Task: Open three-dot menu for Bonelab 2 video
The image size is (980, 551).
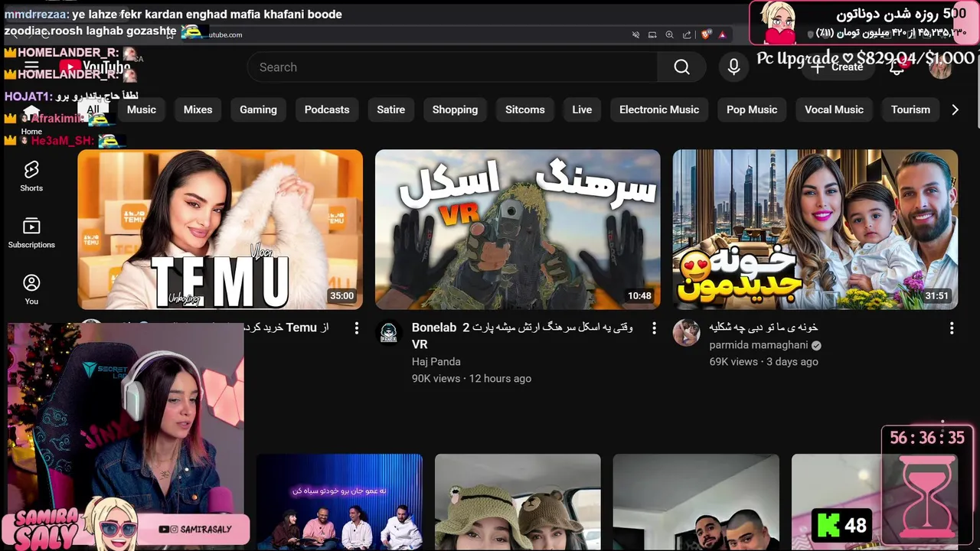Action: [654, 328]
